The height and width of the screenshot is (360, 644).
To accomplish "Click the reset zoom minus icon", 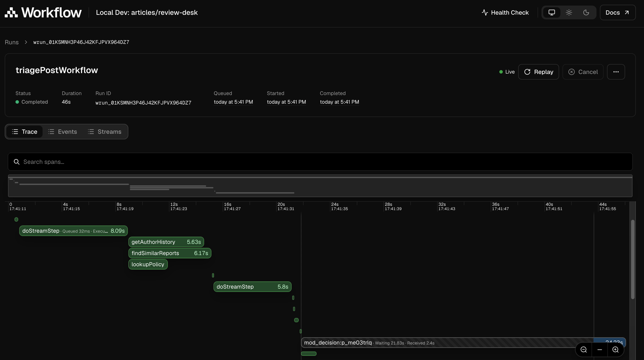I will [x=600, y=349].
